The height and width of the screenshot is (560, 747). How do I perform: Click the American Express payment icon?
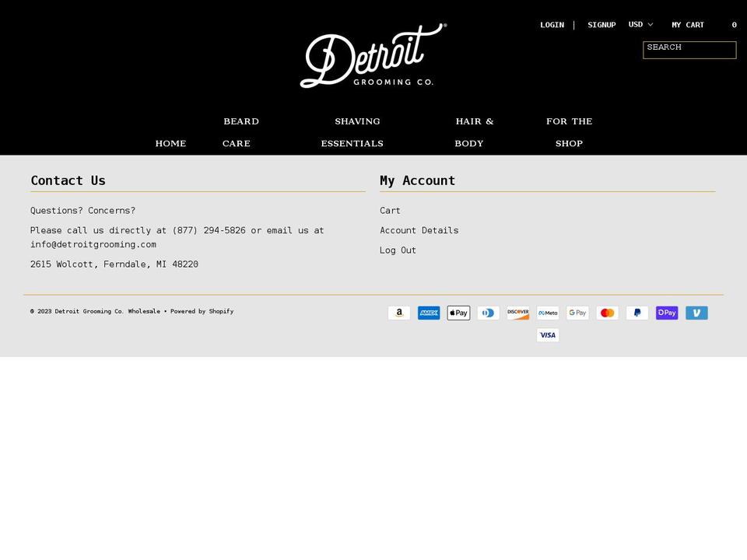(429, 313)
